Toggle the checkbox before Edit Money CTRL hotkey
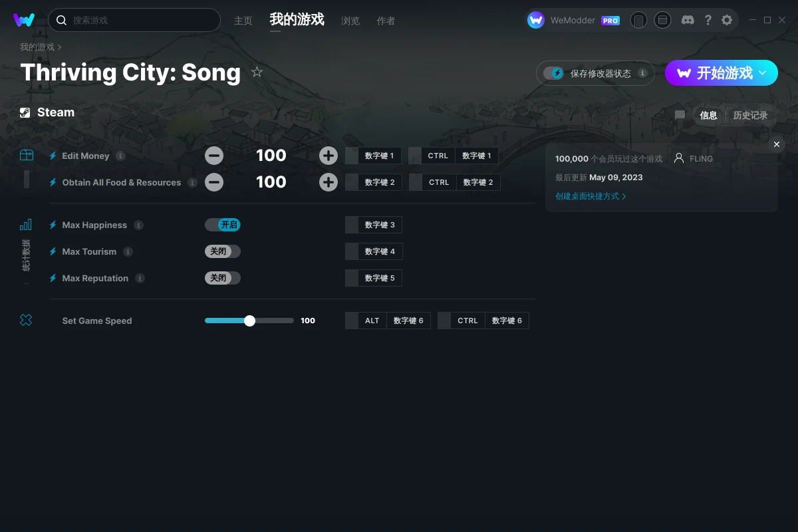 pyautogui.click(x=415, y=156)
